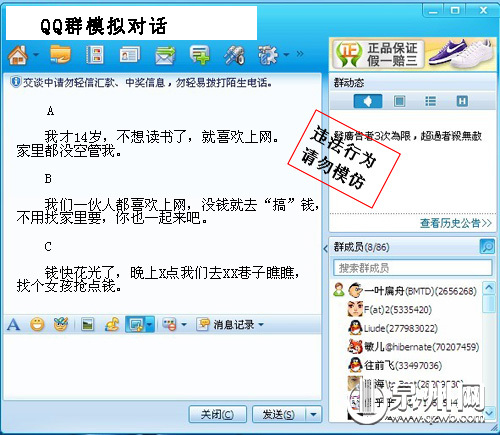The height and width of the screenshot is (435, 500).
Task: Open the screenshot tool dropdown arrow
Action: [x=150, y=324]
